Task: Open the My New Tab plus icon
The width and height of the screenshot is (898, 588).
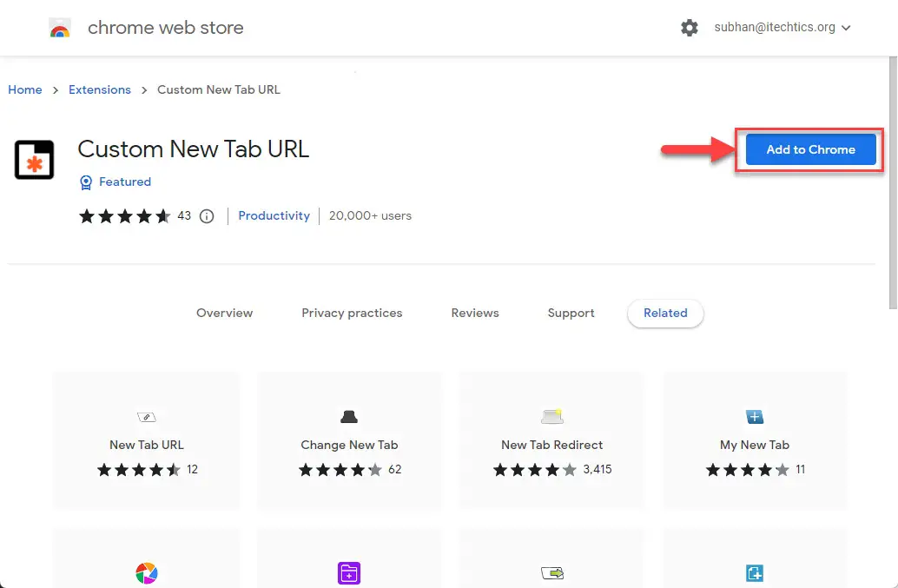Action: coord(754,417)
